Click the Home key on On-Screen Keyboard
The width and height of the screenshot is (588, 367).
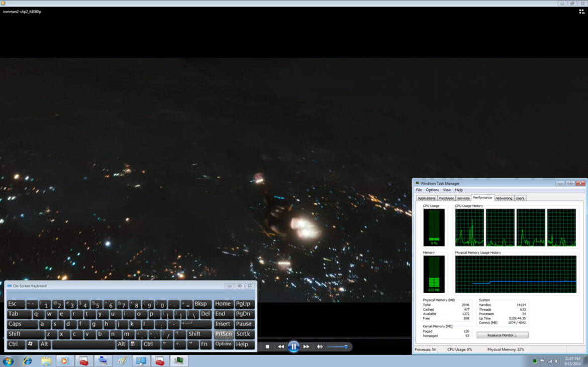pyautogui.click(x=224, y=304)
